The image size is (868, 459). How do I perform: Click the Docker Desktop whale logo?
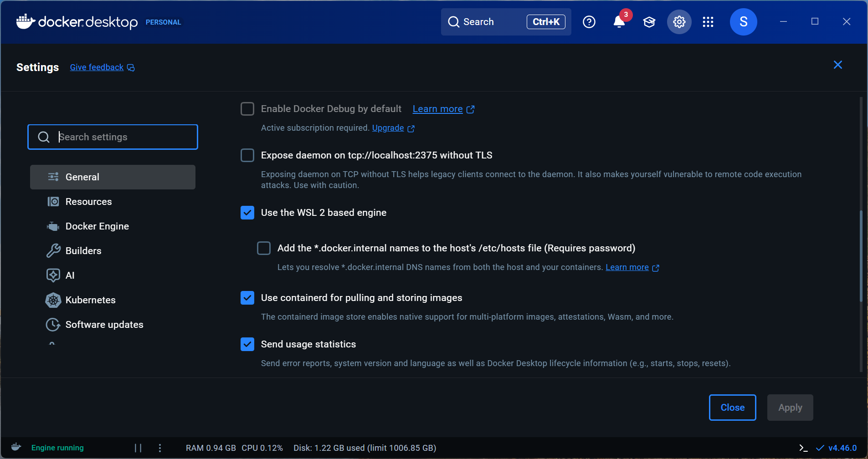(26, 21)
